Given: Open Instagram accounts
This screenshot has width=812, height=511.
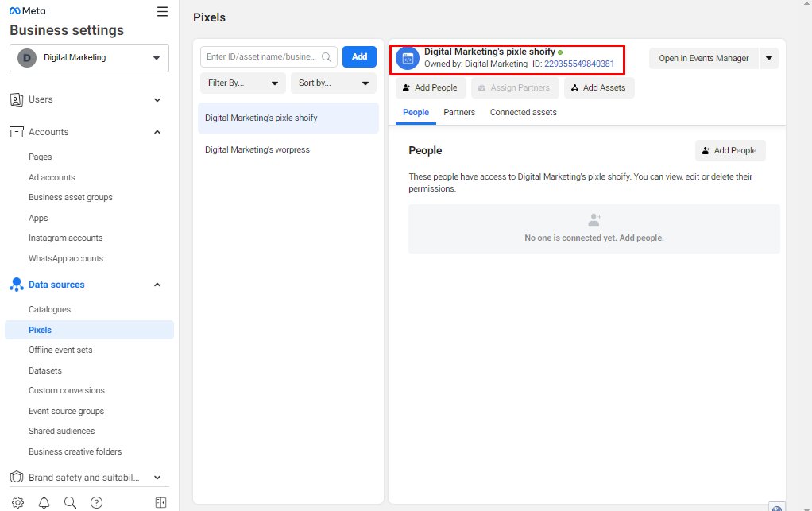Looking at the screenshot, I should click(x=65, y=238).
